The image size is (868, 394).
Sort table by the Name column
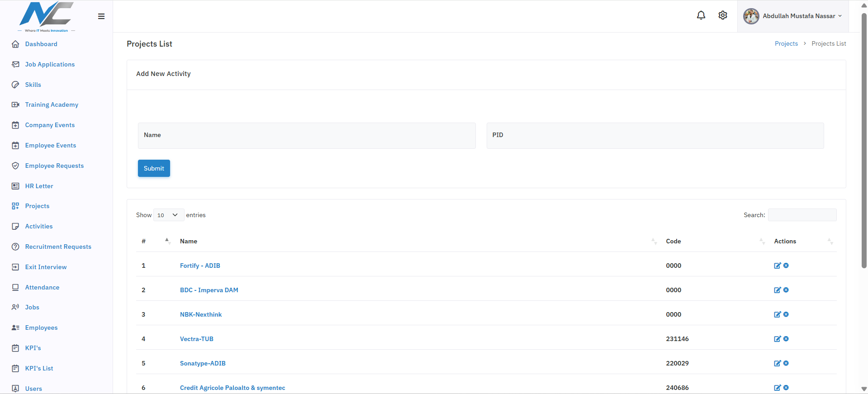pos(417,241)
